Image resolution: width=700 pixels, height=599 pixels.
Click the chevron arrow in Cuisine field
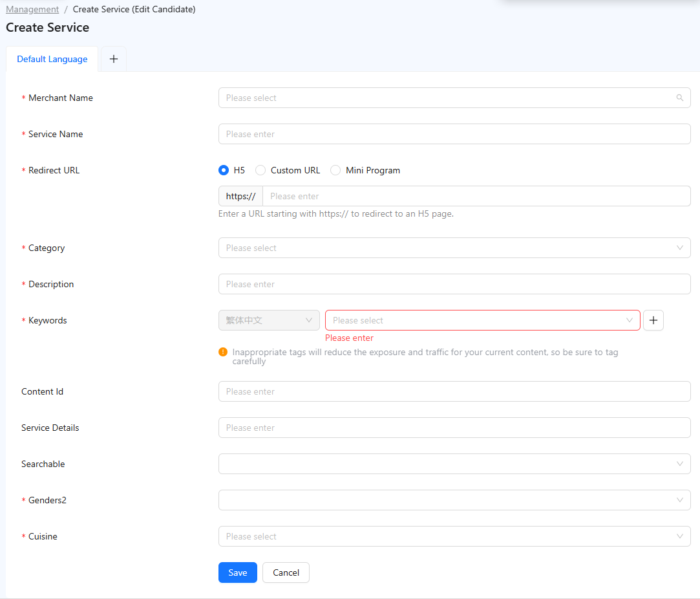(x=679, y=536)
